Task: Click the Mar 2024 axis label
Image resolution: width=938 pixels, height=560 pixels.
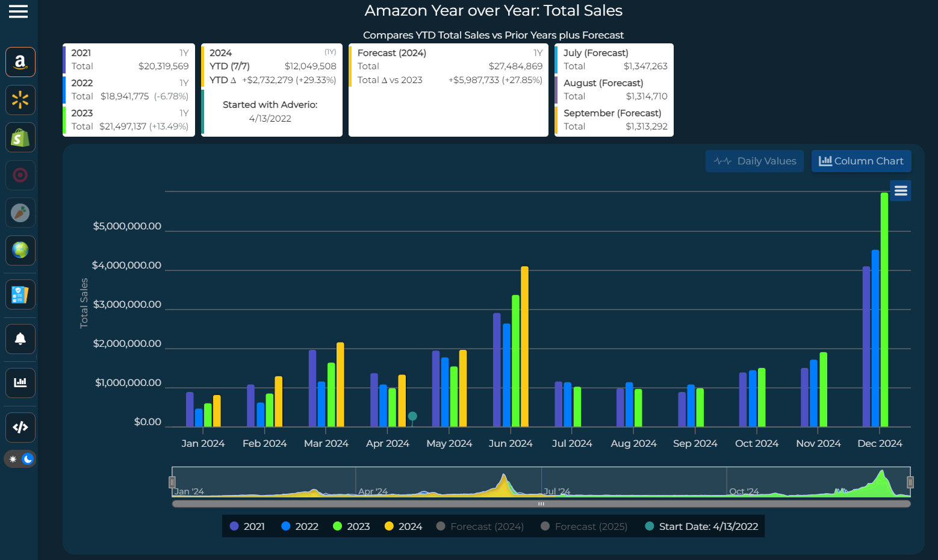Action: pyautogui.click(x=326, y=444)
